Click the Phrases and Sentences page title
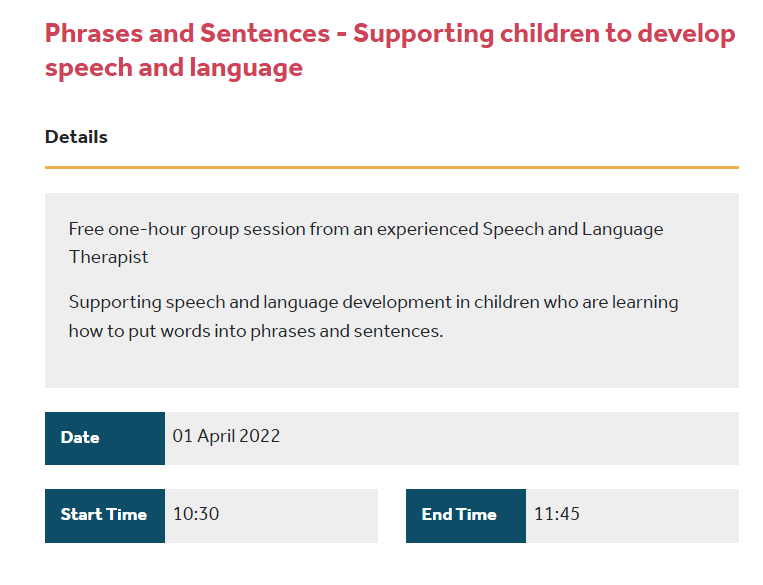The image size is (763, 585). pos(390,50)
